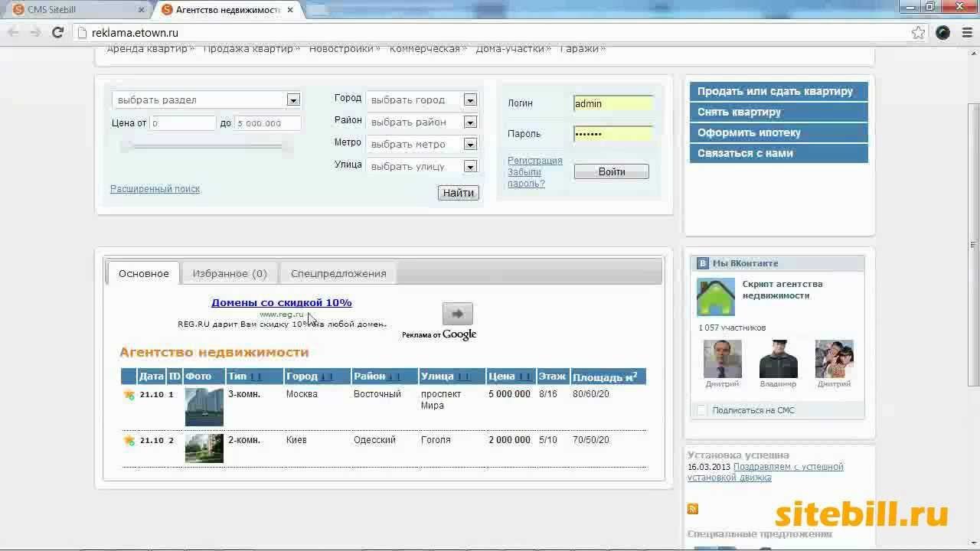Screen dimensions: 980x551
Task: Click the Скрипт агентства недвижимости group title
Action: click(x=782, y=289)
